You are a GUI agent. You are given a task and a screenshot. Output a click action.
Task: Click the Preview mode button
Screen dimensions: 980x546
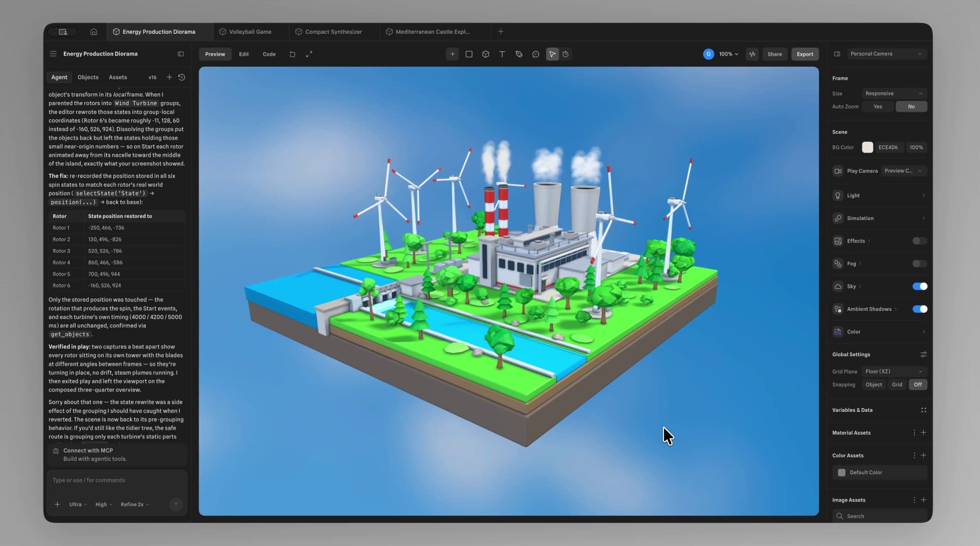coord(215,54)
